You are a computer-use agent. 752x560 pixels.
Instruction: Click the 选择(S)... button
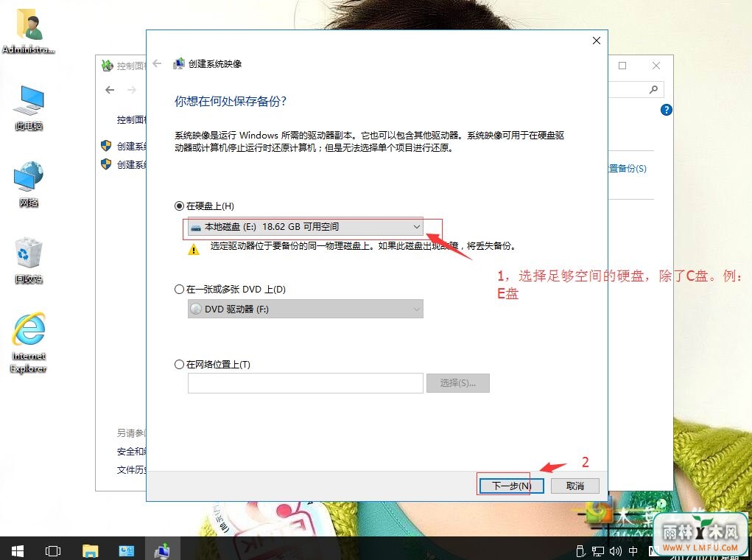(458, 383)
